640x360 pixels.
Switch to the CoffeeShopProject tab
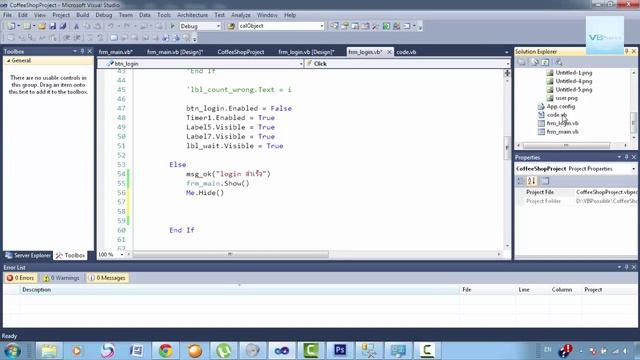[x=241, y=52]
